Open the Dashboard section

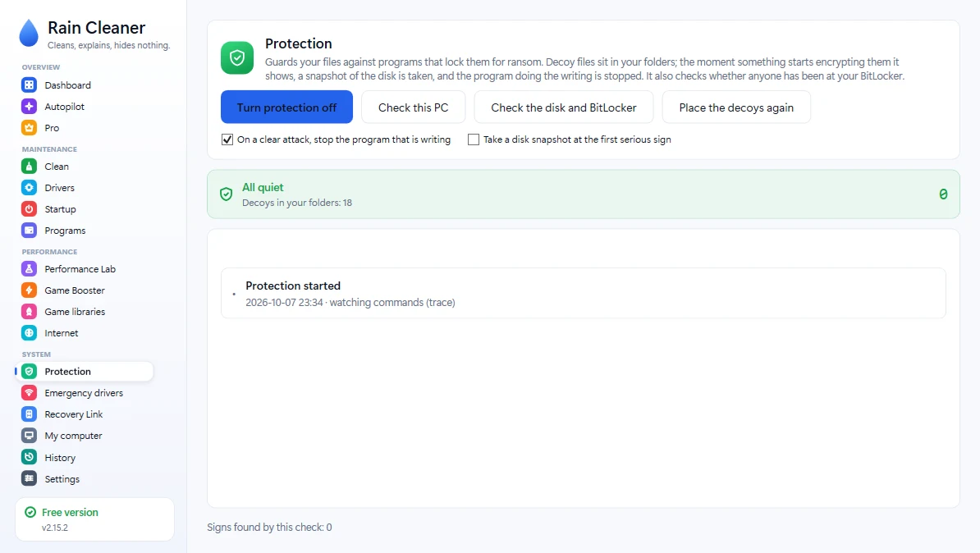(84, 85)
